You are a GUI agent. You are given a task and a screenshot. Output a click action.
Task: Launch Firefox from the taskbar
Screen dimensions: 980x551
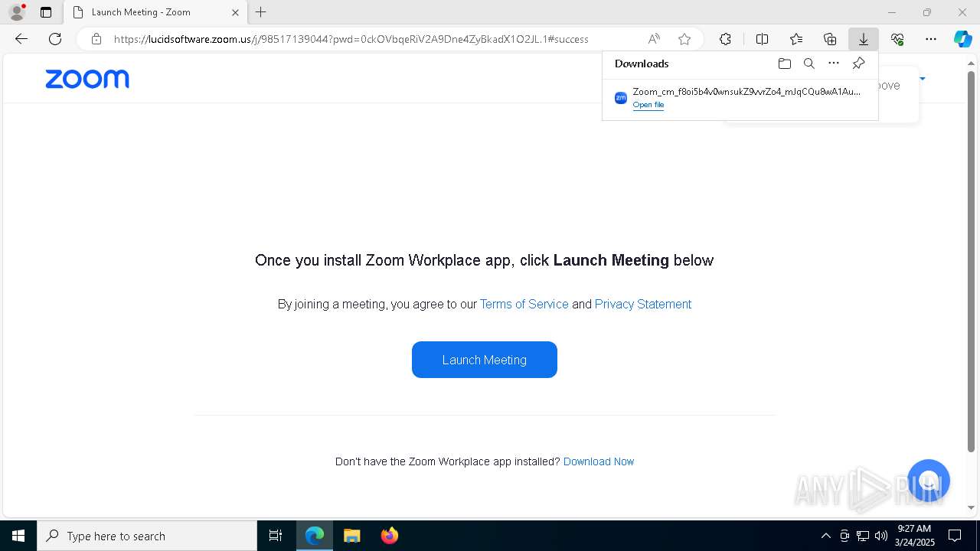(x=390, y=536)
